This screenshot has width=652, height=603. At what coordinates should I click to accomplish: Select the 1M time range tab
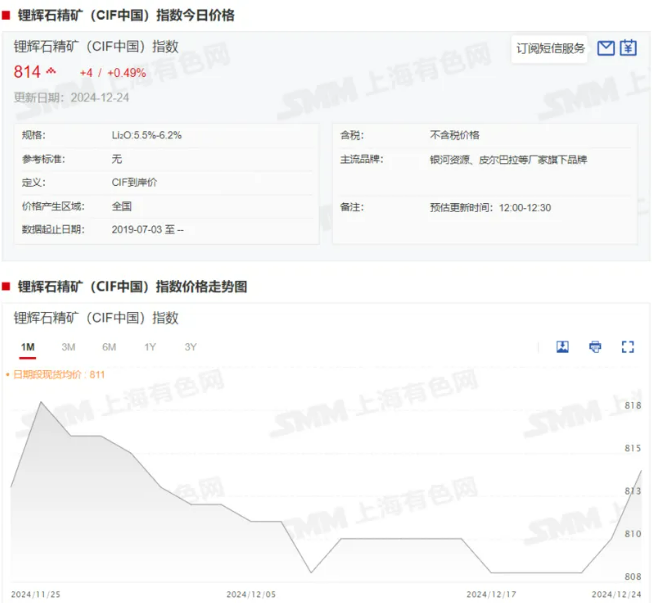click(x=28, y=347)
